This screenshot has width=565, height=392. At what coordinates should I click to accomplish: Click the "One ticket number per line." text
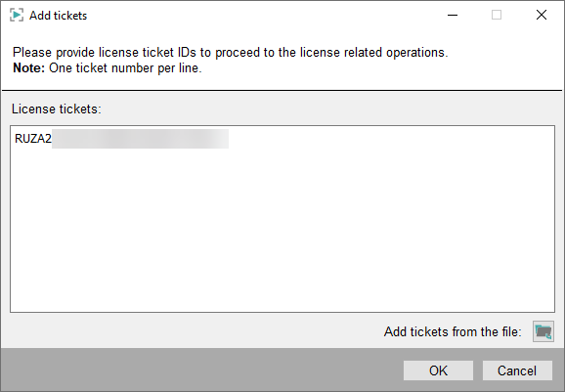[x=125, y=68]
